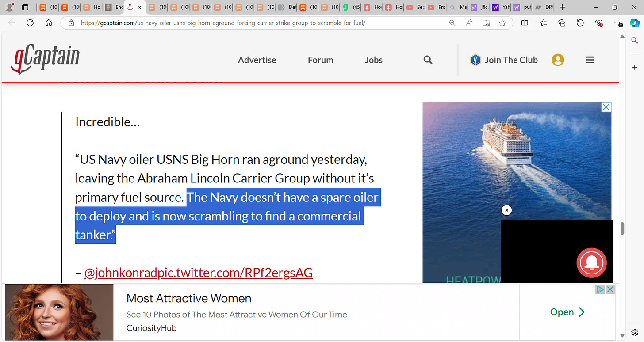644x342 pixels.
Task: Open browser Collections
Action: 562,23
